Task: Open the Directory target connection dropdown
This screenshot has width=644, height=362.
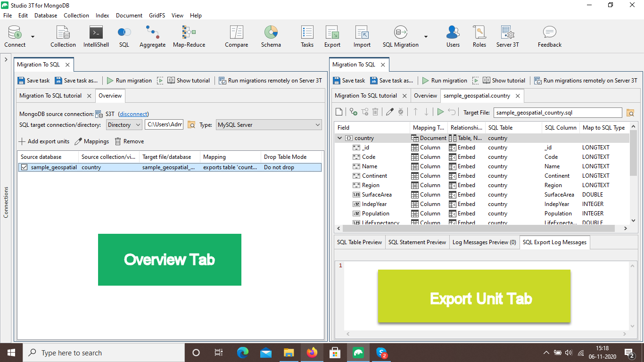Action: coord(124,125)
